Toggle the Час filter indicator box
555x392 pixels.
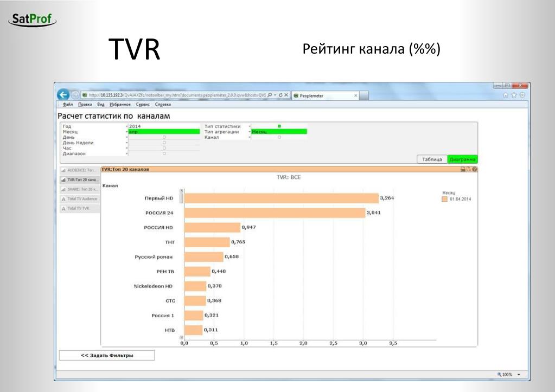164,148
